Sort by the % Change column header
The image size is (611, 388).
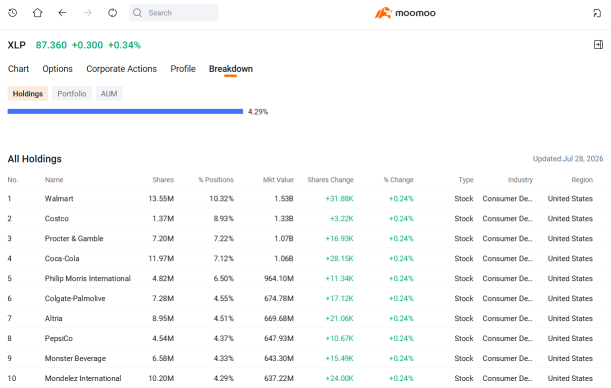(398, 180)
